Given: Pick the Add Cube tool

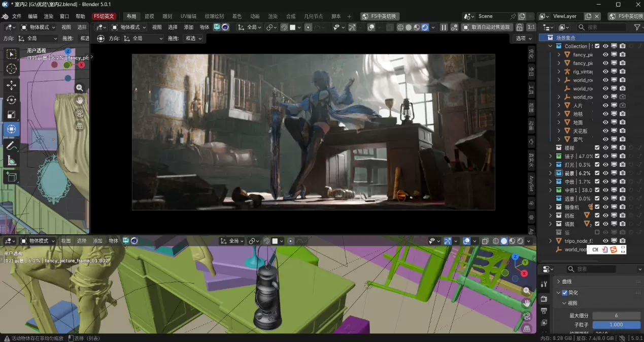Looking at the screenshot, I should tap(11, 177).
